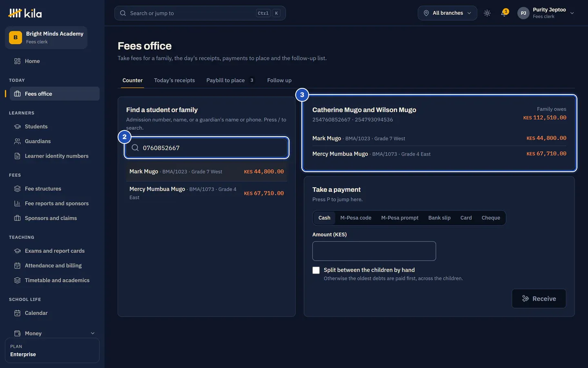The width and height of the screenshot is (588, 368).
Task: Select the Bank slip payment method
Action: point(439,218)
